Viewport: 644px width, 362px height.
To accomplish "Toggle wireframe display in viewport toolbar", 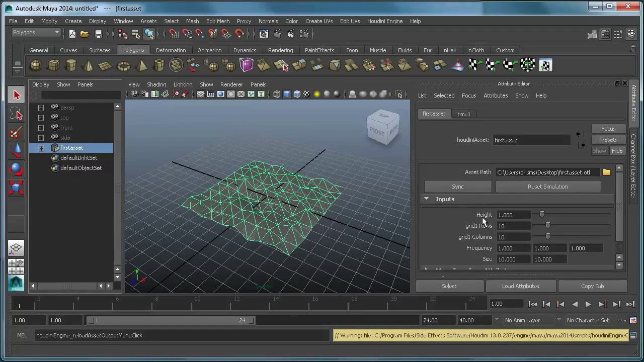I will tap(276, 94).
